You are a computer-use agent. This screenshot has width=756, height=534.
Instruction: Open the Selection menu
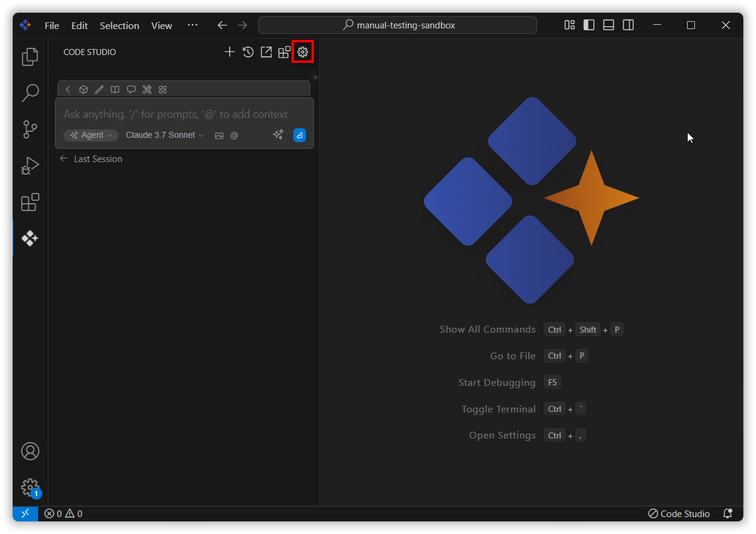point(119,25)
